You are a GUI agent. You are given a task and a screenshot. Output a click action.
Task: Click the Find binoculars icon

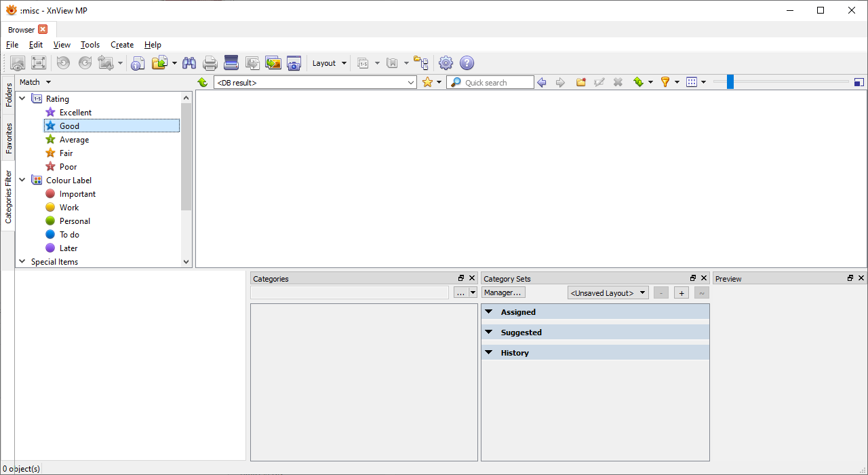(x=189, y=63)
